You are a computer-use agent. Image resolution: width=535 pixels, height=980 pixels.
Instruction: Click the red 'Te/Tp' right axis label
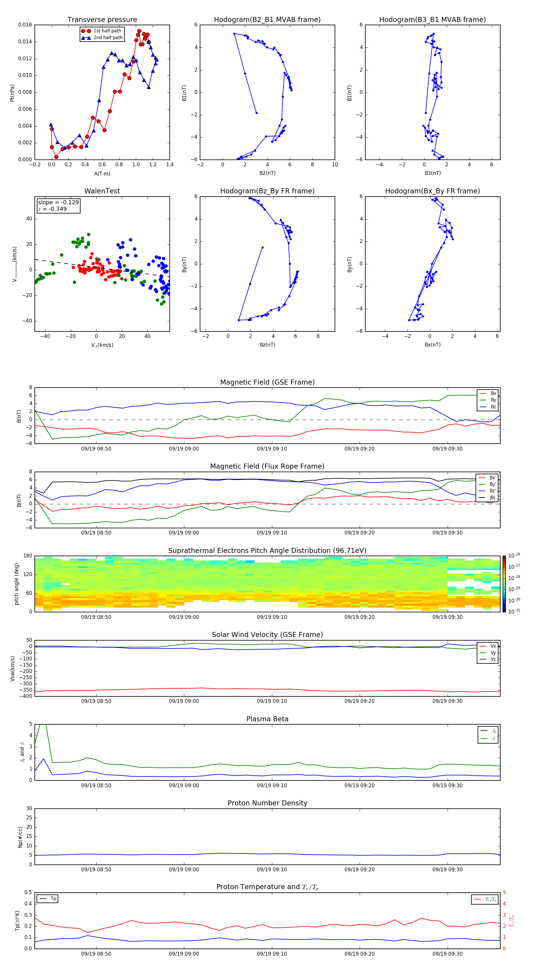pyautogui.click(x=512, y=921)
